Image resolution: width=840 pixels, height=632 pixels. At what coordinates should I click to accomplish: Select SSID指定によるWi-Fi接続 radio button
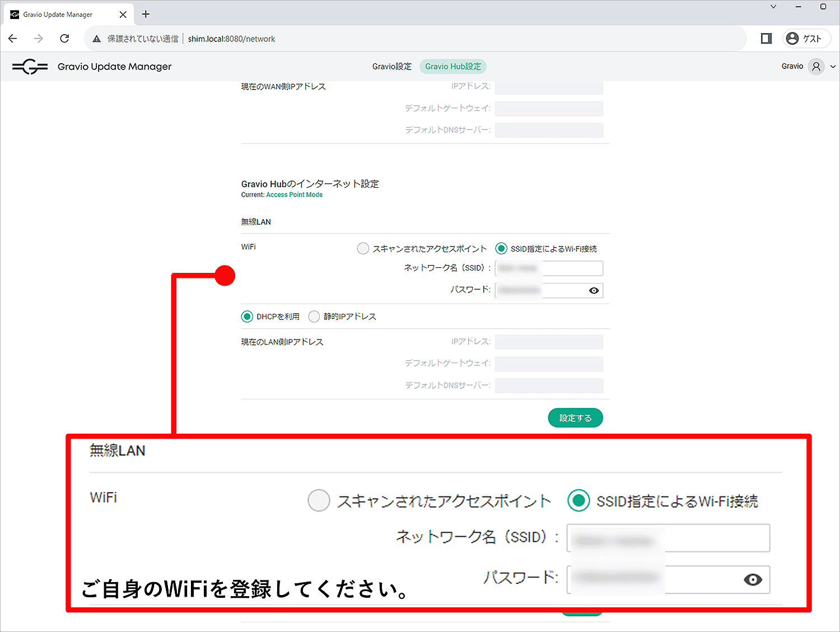click(501, 248)
